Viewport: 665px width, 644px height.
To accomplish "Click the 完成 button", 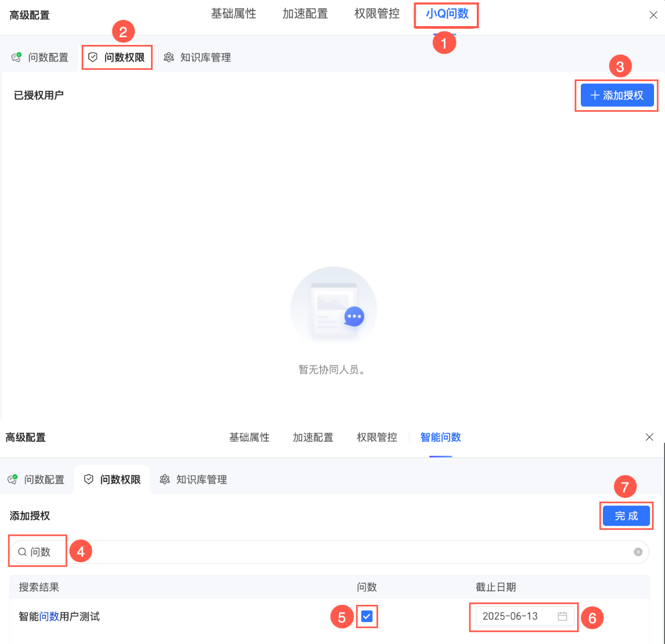I will coord(626,516).
